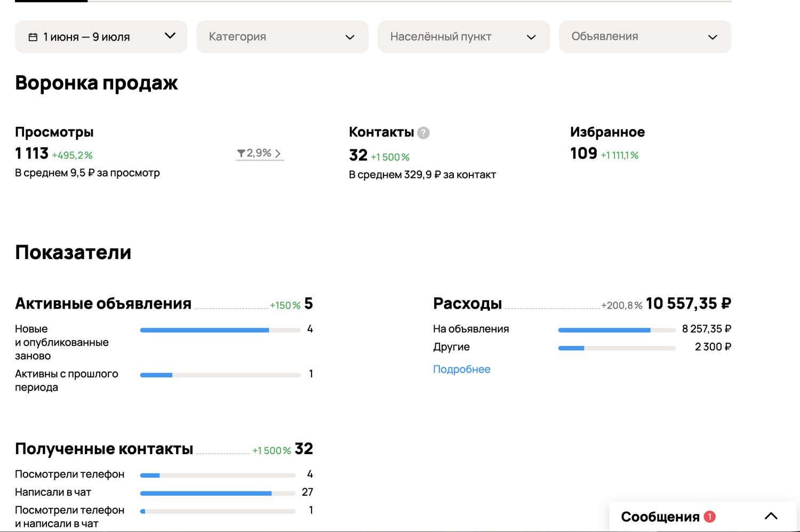The width and height of the screenshot is (800, 532).
Task: Open the date range dropdown 1 июня — 9 июля
Action: [101, 37]
